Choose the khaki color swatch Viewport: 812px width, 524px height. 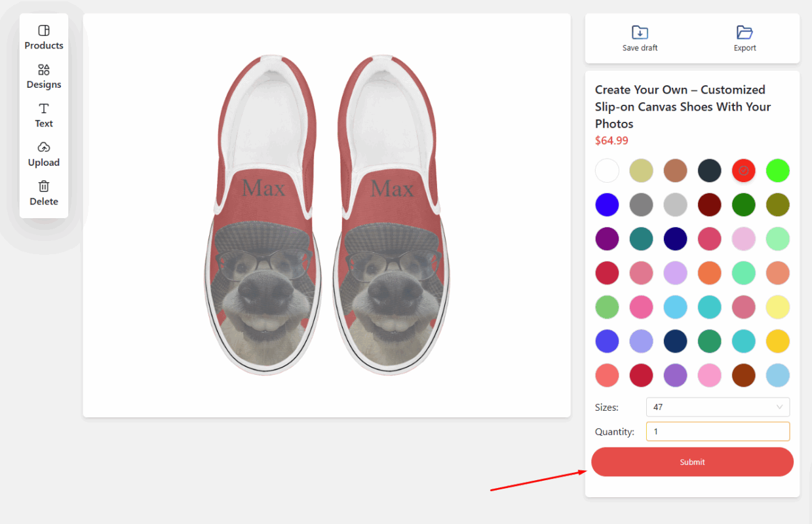[641, 171]
